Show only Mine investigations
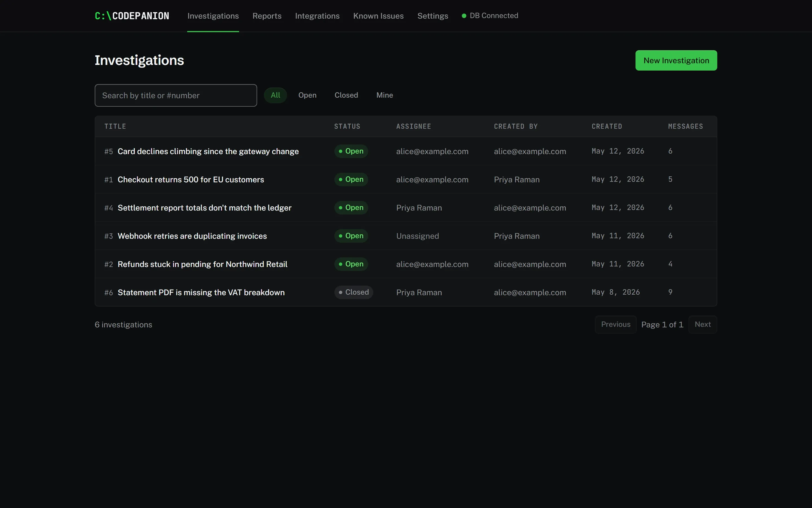 point(385,95)
